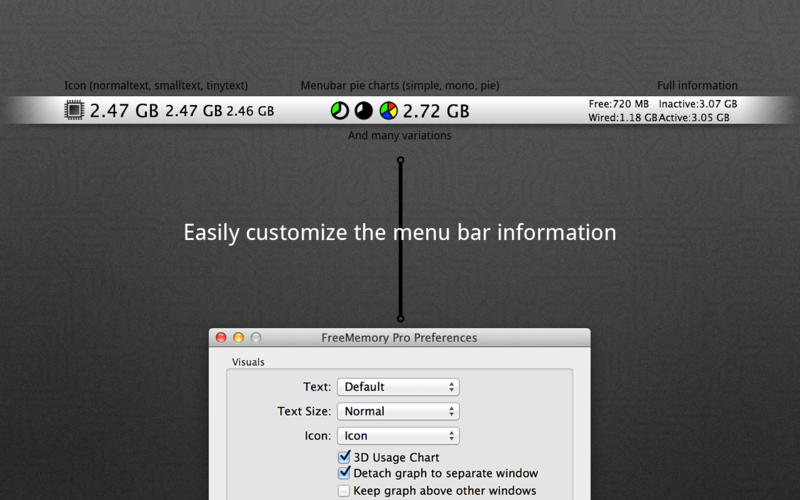This screenshot has width=800, height=500.
Task: Click the Inactive: 3.07 GB status
Action: coord(697,104)
